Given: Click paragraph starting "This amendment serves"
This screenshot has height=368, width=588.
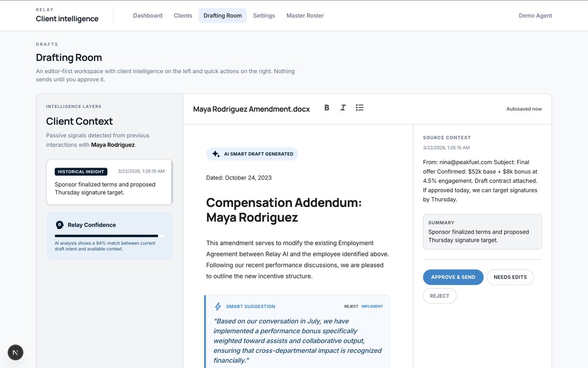Looking at the screenshot, I should click(297, 260).
